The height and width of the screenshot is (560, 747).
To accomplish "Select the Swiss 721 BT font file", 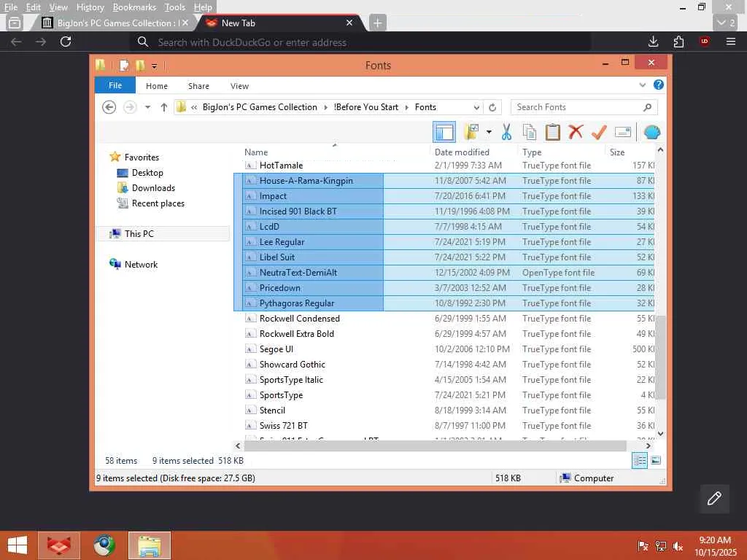I will [x=284, y=426].
